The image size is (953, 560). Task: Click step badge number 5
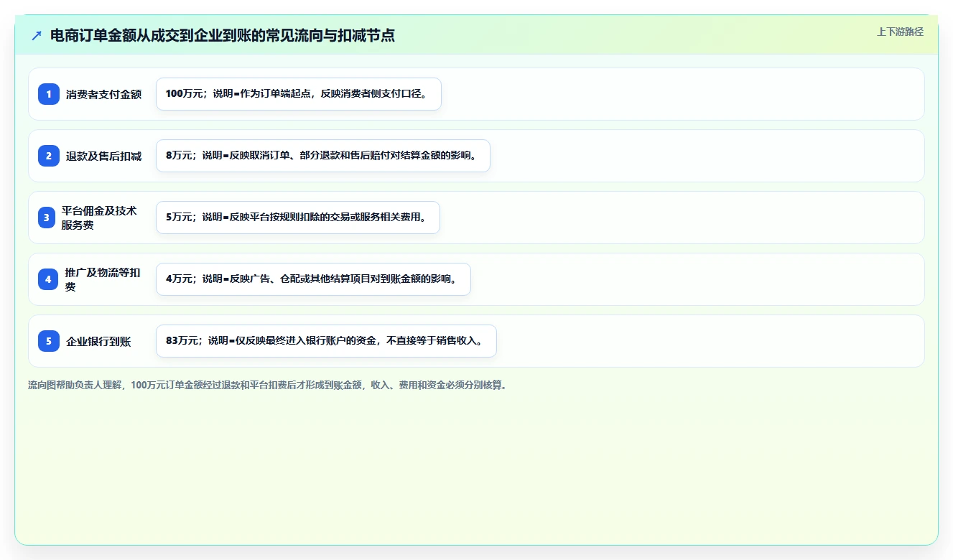pos(49,341)
